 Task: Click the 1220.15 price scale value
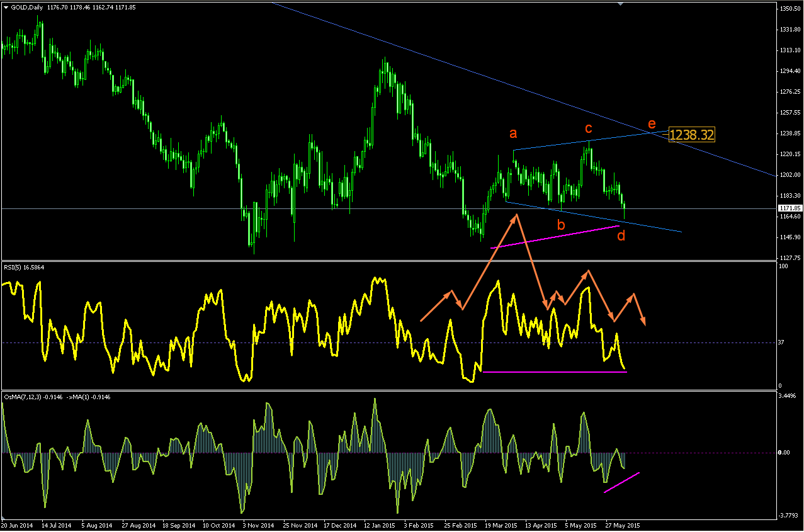click(790, 154)
